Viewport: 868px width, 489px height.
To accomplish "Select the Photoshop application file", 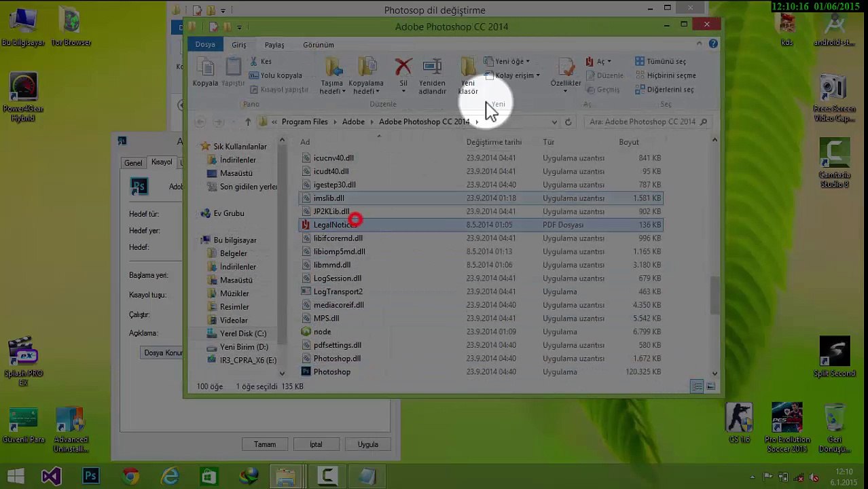I will click(332, 372).
